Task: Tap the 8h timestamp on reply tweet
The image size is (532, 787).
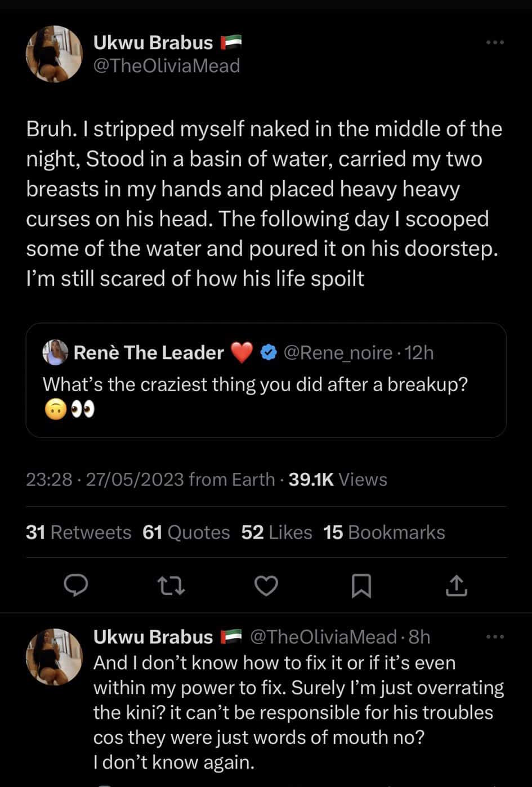Action: pyautogui.click(x=419, y=637)
